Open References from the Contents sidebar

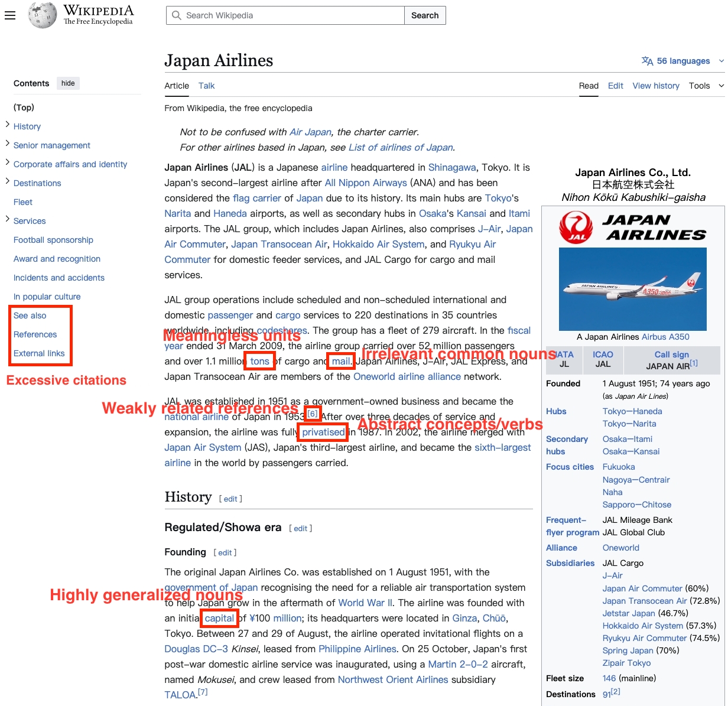pyautogui.click(x=37, y=334)
